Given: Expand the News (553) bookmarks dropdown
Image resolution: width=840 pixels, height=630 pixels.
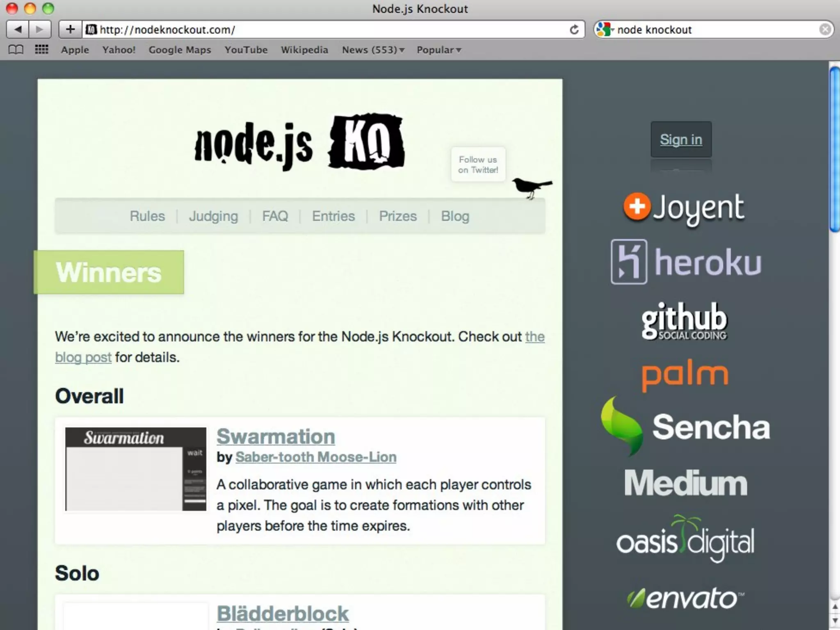Looking at the screenshot, I should (x=373, y=50).
